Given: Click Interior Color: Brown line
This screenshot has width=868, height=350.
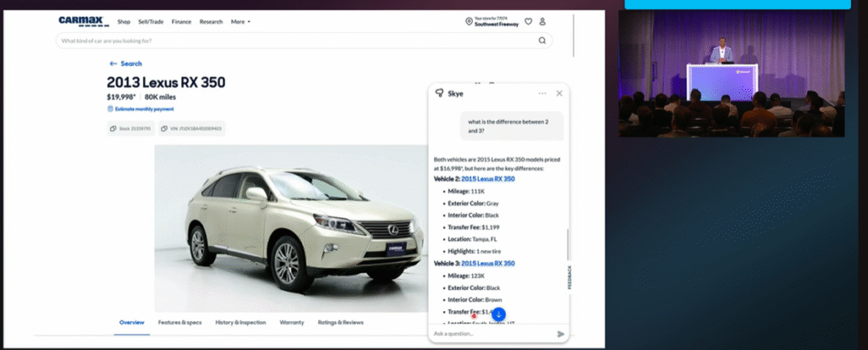Looking at the screenshot, I should point(475,300).
